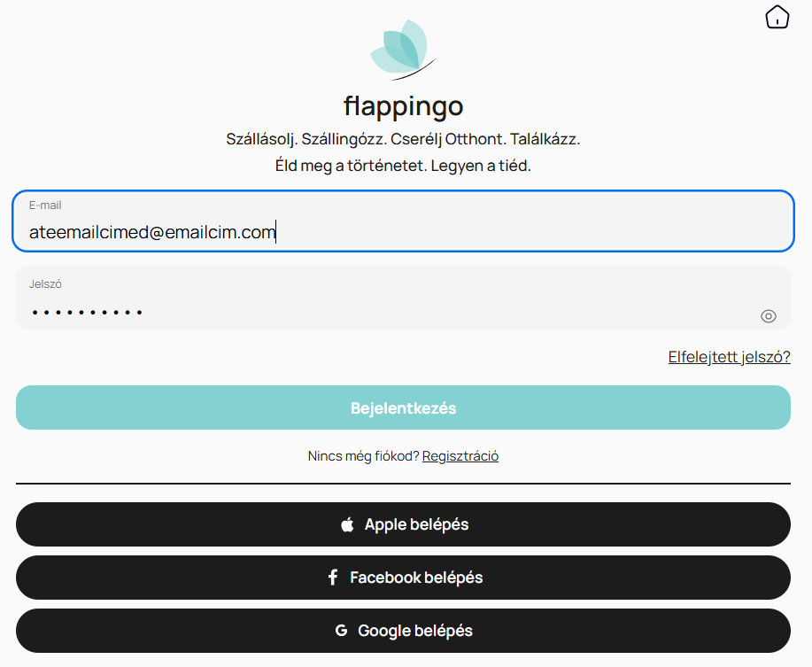
Task: Show the password with the eye icon
Action: [768, 316]
